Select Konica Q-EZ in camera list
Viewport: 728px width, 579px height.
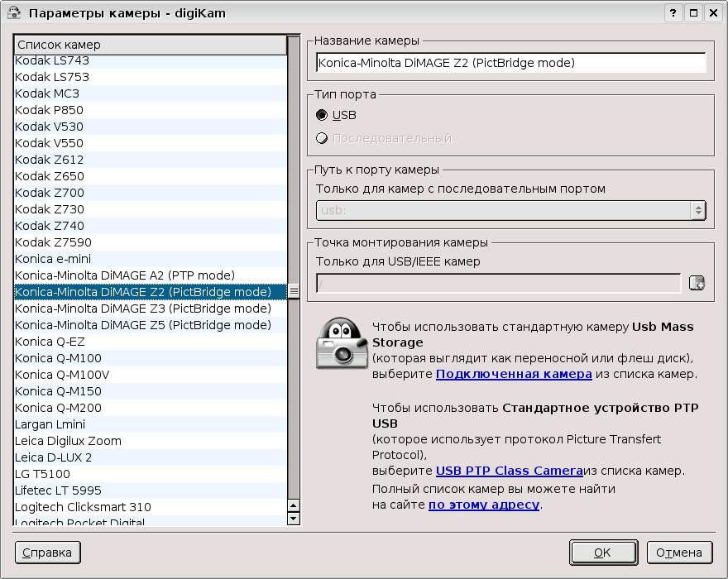pos(151,342)
